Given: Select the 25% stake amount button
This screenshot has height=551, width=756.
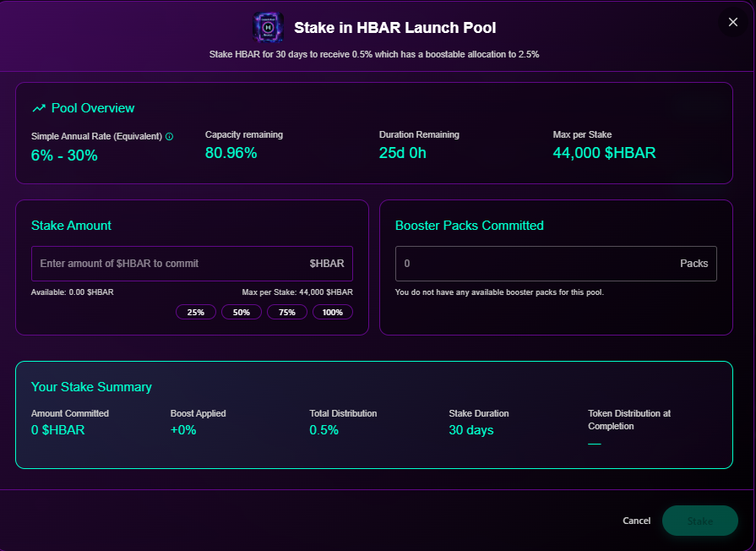Looking at the screenshot, I should 196,312.
